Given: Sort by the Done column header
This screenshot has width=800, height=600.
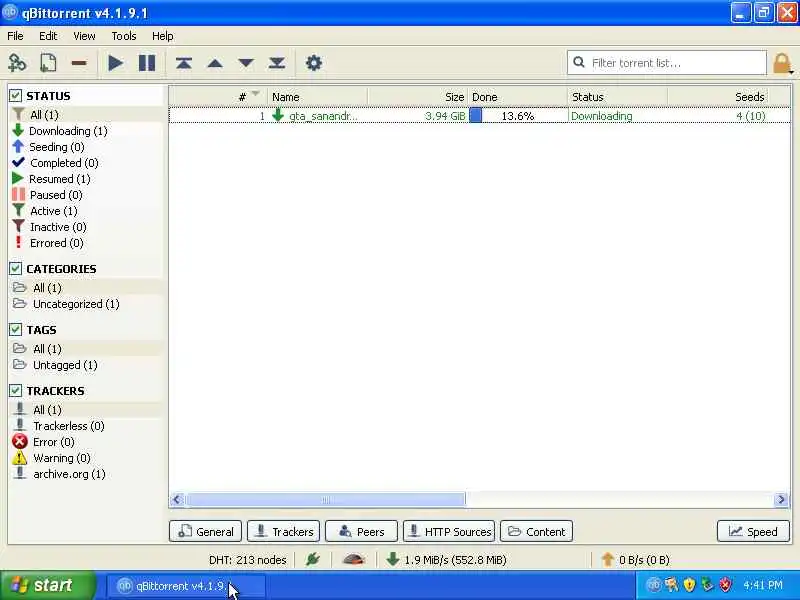Looking at the screenshot, I should pyautogui.click(x=517, y=96).
